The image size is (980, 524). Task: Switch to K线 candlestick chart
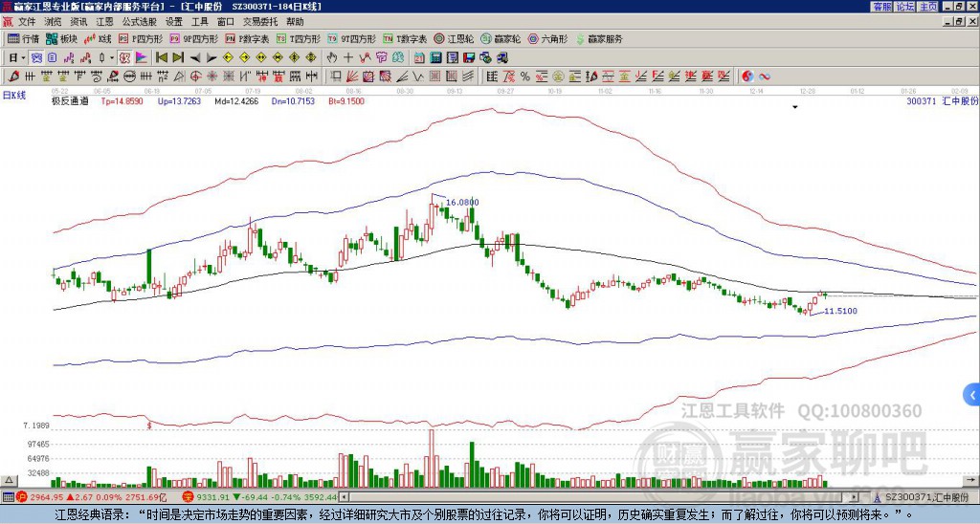click(x=98, y=38)
